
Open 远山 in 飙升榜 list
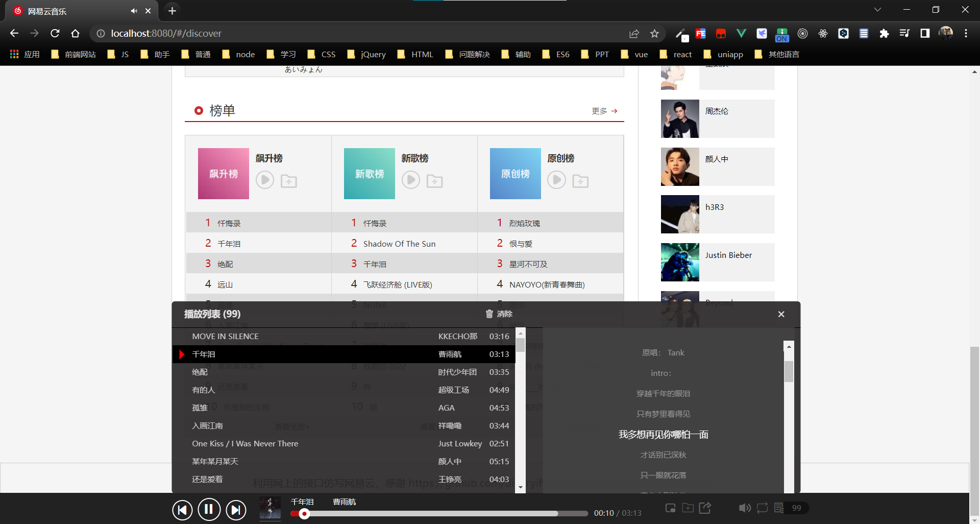(225, 284)
